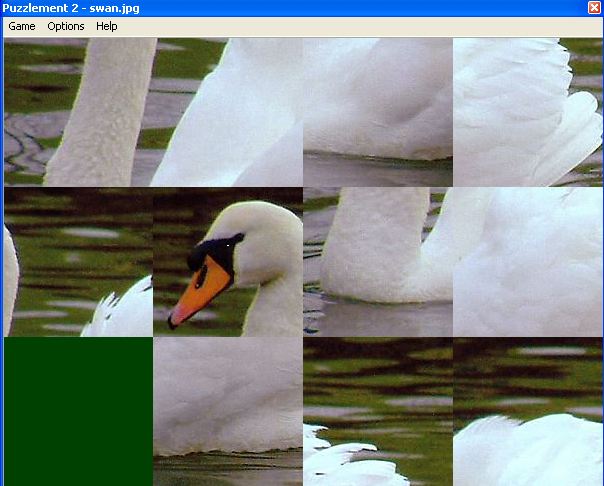Click the top-right tile with tail feathers
The width and height of the screenshot is (604, 486).
click(528, 112)
